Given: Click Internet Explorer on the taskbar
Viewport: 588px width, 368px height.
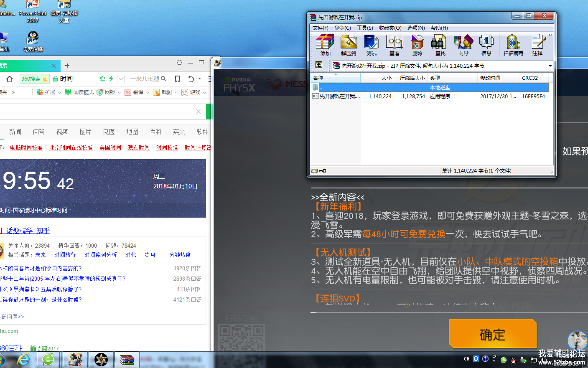Looking at the screenshot, I should (x=24, y=360).
